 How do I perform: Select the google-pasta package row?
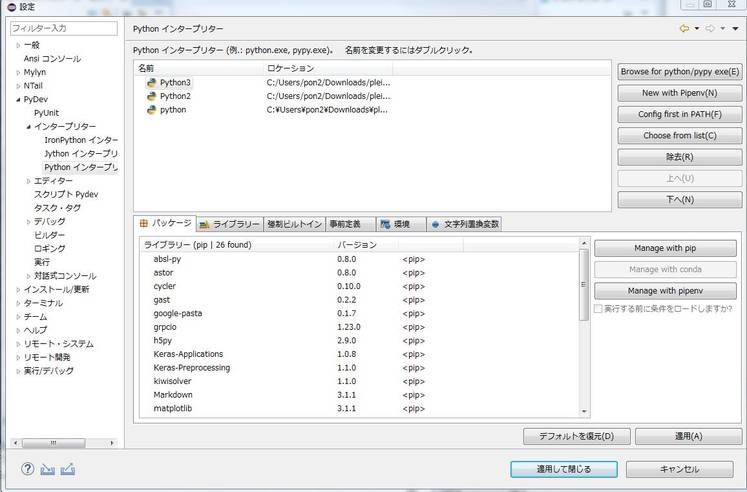click(x=360, y=313)
